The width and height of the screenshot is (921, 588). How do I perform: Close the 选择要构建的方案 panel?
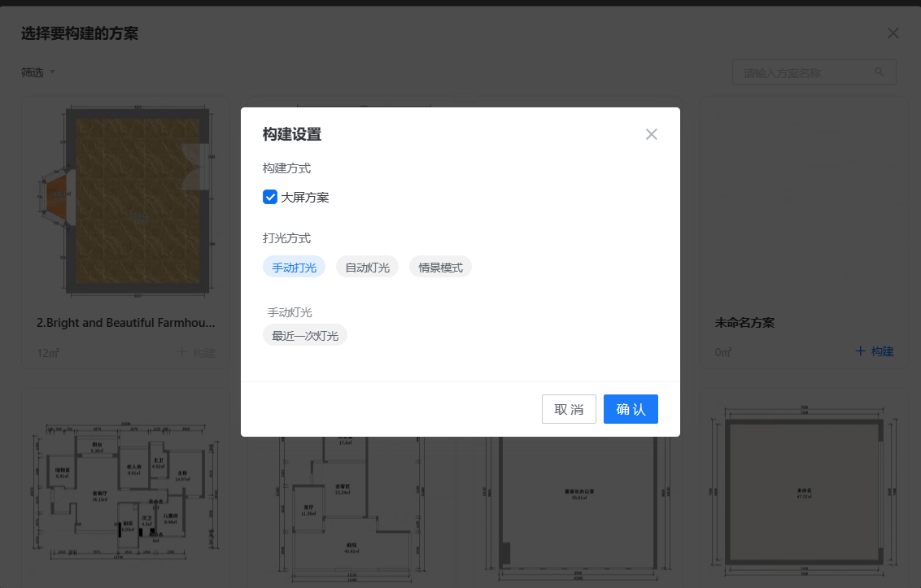[x=893, y=33]
